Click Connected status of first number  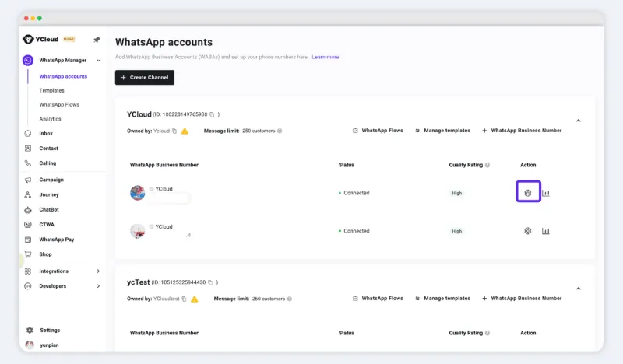[354, 193]
